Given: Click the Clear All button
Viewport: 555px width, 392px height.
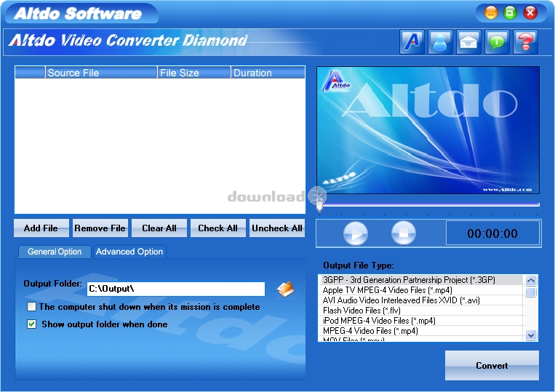Looking at the screenshot, I should (x=159, y=228).
